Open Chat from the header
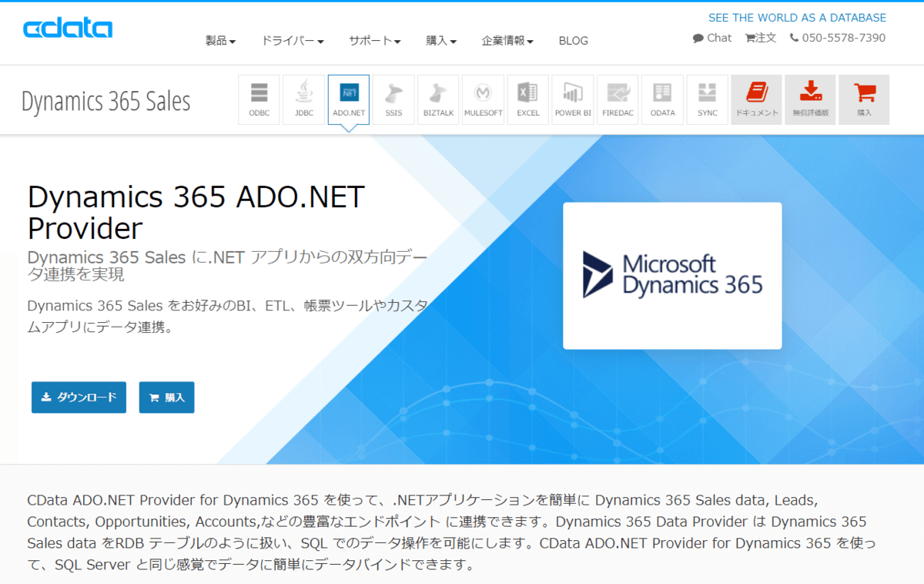The height and width of the screenshot is (584, 924). [712, 38]
